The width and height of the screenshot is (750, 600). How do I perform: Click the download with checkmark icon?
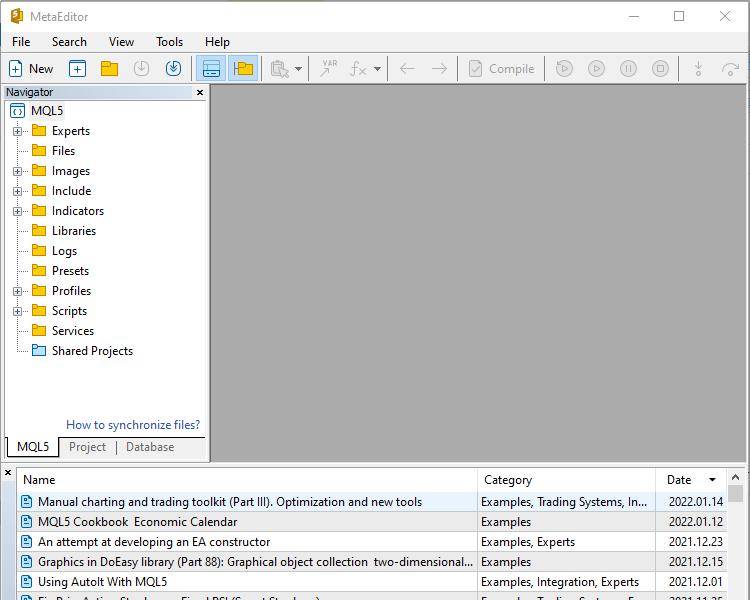pos(173,69)
